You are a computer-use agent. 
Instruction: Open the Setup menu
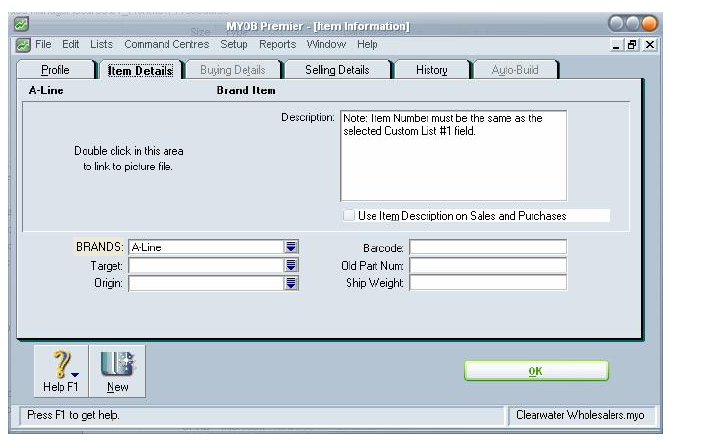[x=234, y=44]
